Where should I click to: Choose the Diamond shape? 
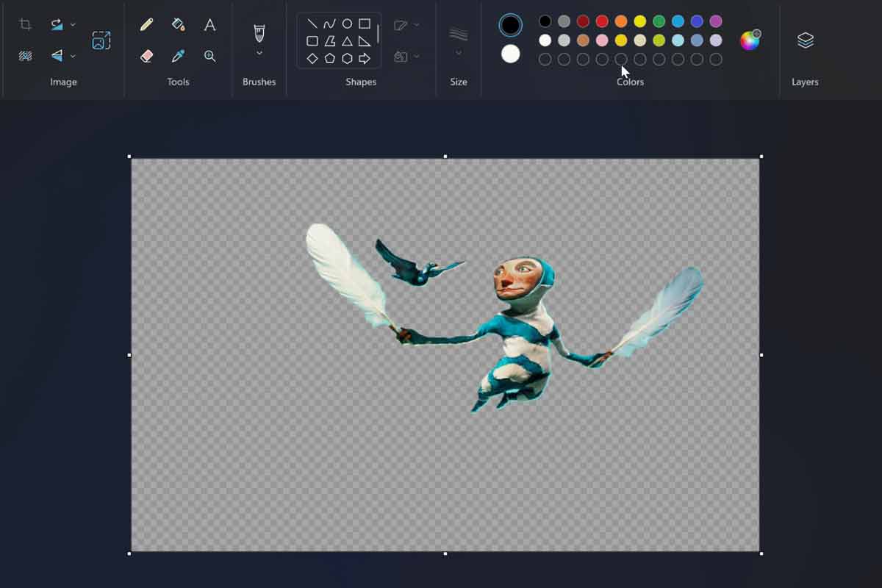click(312, 58)
